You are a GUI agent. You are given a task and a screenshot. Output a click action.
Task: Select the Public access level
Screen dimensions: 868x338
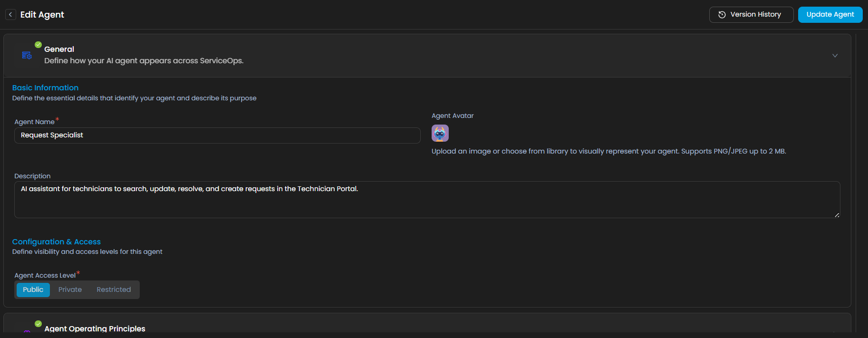(33, 290)
